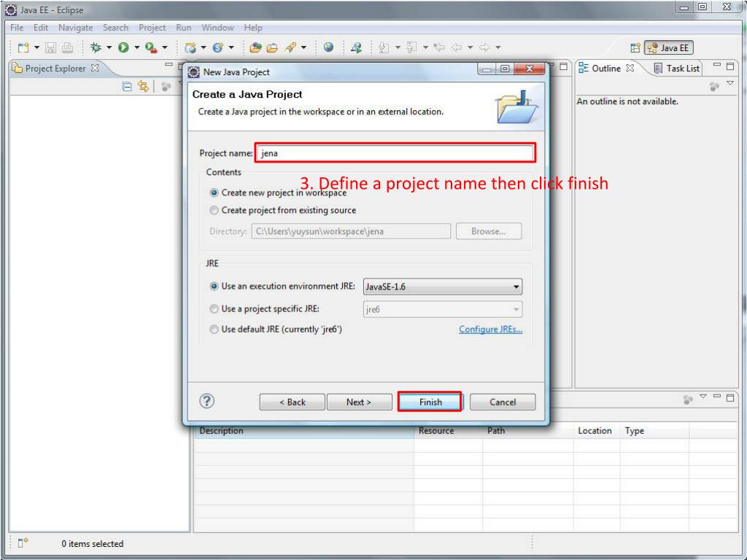Click the Finish button
This screenshot has width=747, height=560.
(430, 402)
